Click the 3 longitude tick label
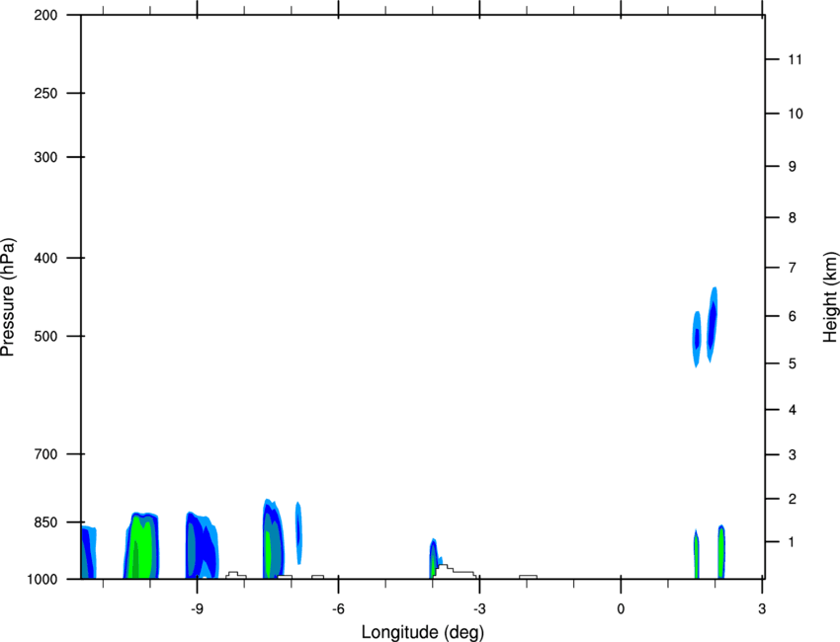Viewport: 840px width, 642px height. coord(762,608)
